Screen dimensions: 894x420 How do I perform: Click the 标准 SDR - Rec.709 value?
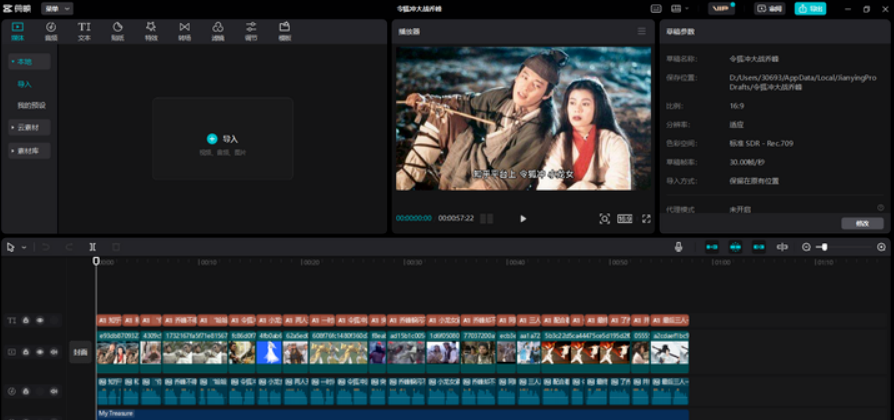point(761,143)
